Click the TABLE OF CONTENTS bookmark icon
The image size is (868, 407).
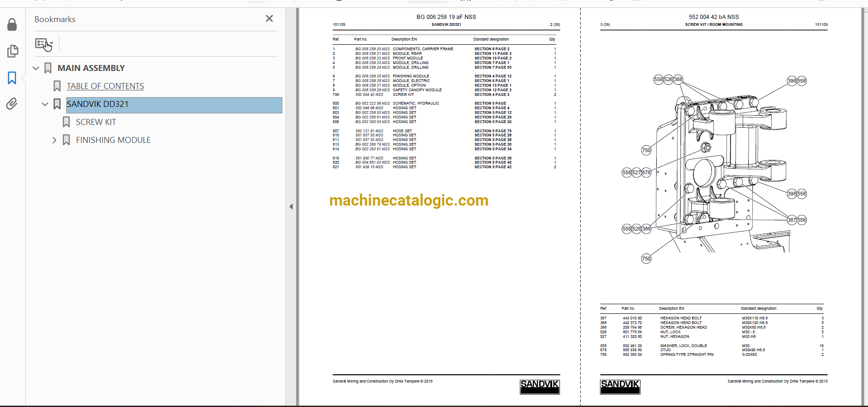pyautogui.click(x=57, y=86)
